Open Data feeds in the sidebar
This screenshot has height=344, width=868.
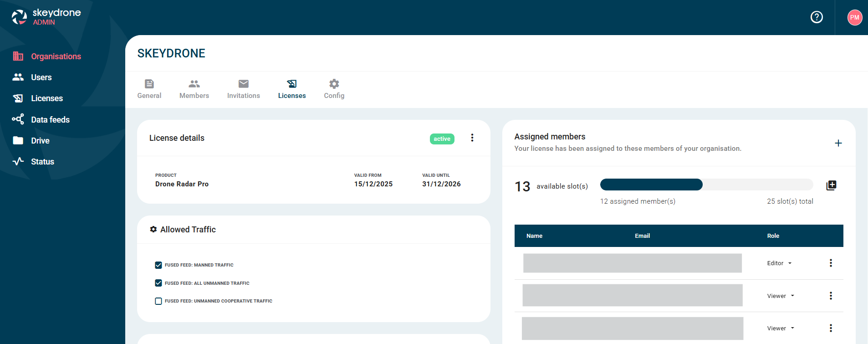50,120
